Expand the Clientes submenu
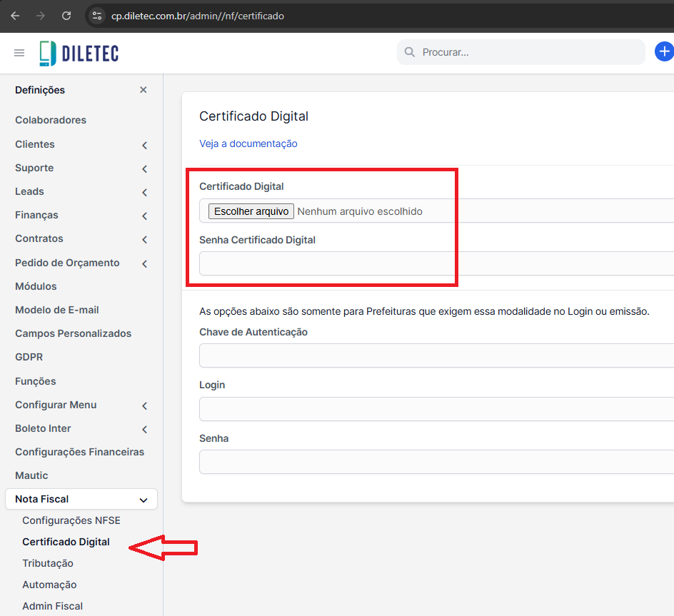 click(x=144, y=145)
